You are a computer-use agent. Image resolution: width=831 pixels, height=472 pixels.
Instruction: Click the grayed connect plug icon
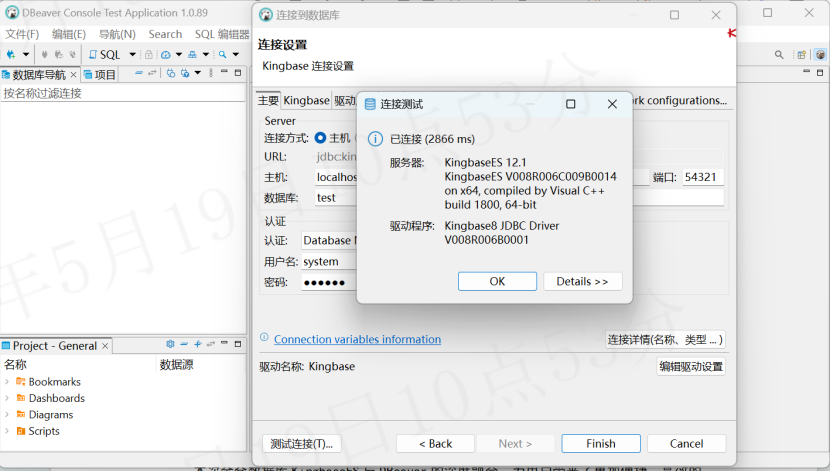pyautogui.click(x=45, y=55)
